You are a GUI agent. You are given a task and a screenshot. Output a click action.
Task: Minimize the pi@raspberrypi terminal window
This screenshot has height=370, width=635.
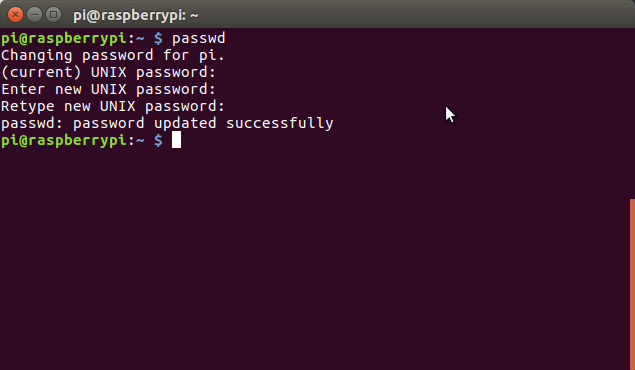tap(34, 15)
